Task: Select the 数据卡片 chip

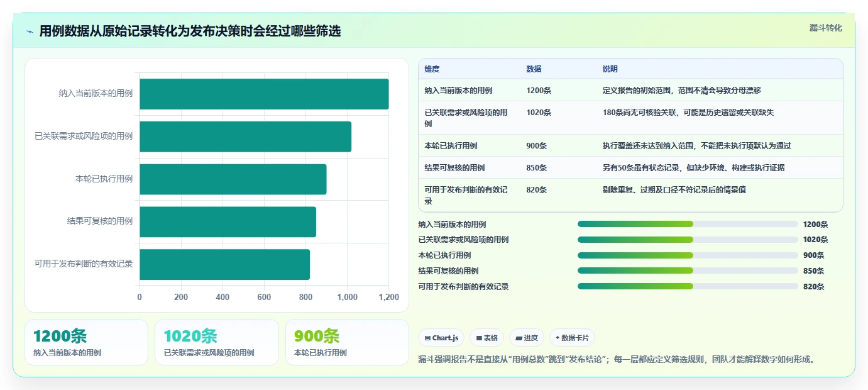Action: (x=572, y=338)
